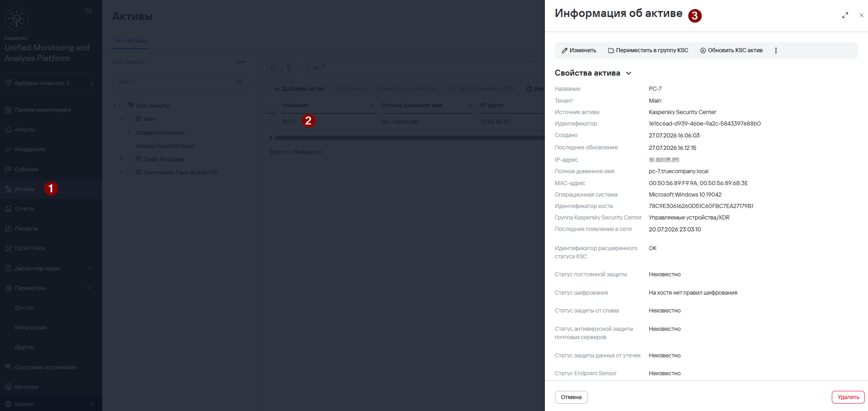Click the tenant Поиск search field

point(180,82)
